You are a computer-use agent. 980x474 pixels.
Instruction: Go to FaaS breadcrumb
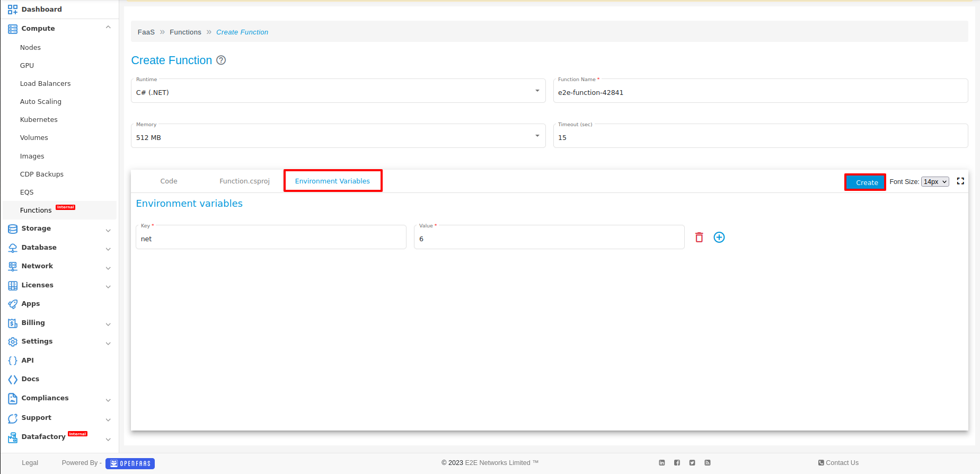pos(146,32)
